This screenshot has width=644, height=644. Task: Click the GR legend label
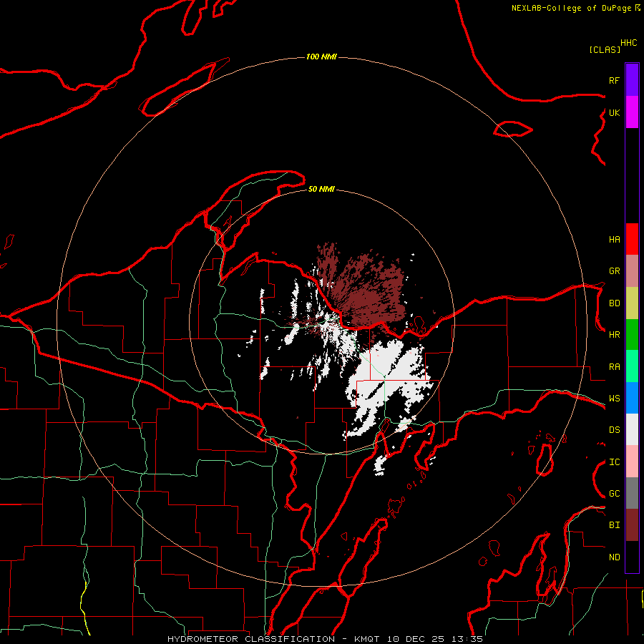tap(614, 271)
